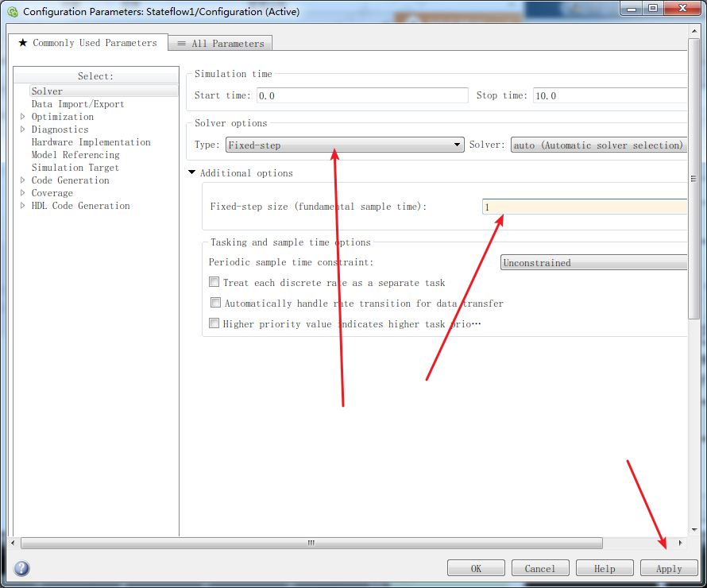This screenshot has height=588, width=707.
Task: Open the solver Type dropdown
Action: (345, 145)
